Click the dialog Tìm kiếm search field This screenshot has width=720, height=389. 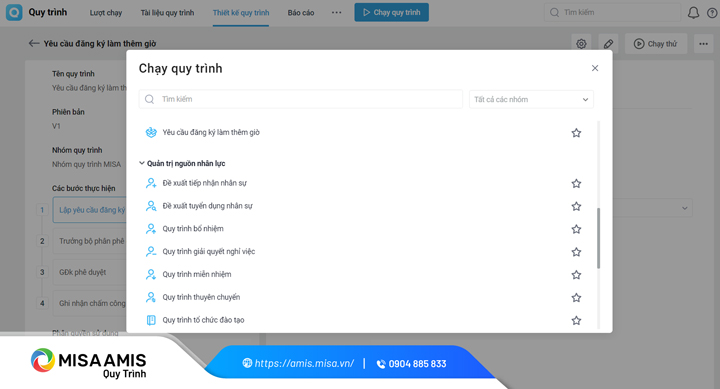click(x=301, y=99)
